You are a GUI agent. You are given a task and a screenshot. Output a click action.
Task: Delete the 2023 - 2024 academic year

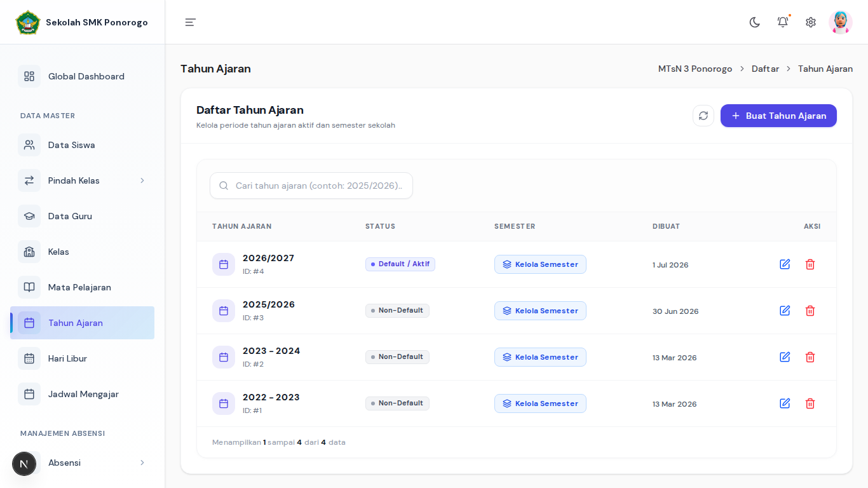point(810,357)
